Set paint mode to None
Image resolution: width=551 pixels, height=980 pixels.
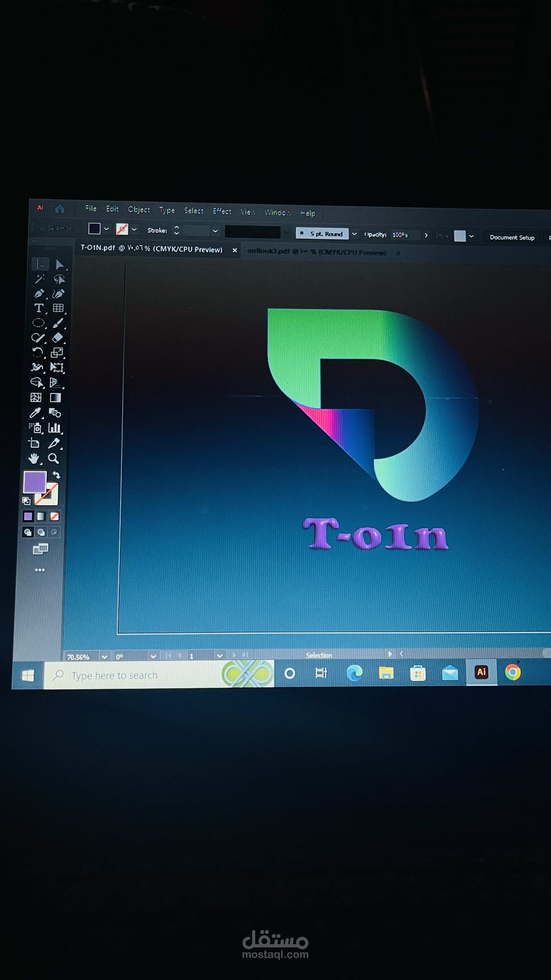tap(54, 516)
